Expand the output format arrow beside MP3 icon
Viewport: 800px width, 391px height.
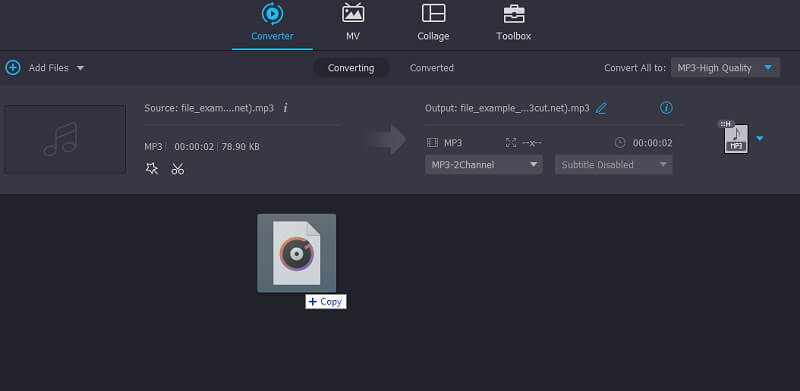point(760,138)
